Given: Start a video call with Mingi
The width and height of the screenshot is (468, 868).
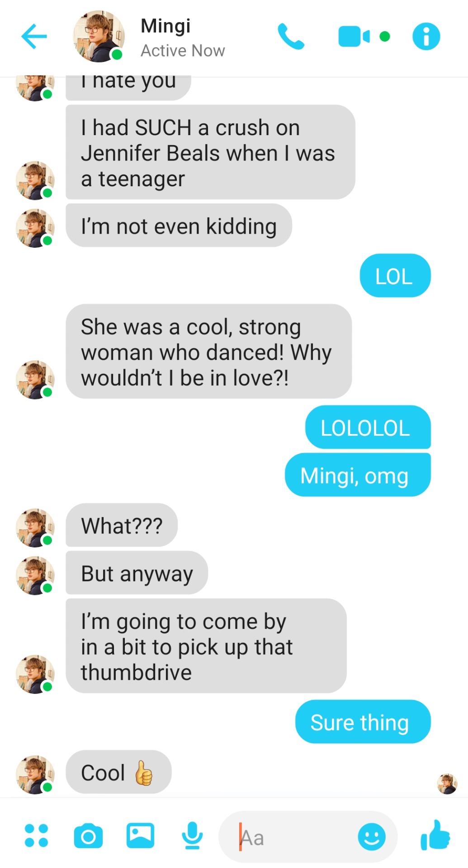Looking at the screenshot, I should point(354,37).
